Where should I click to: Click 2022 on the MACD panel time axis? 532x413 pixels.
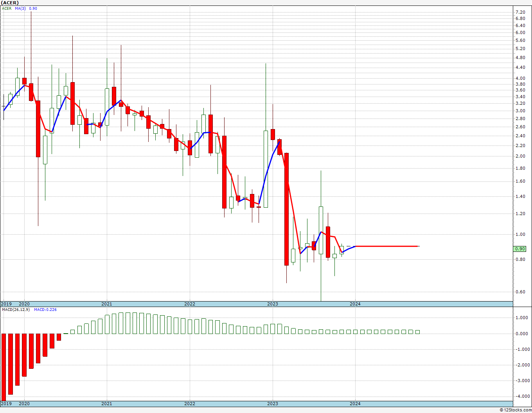click(190, 404)
